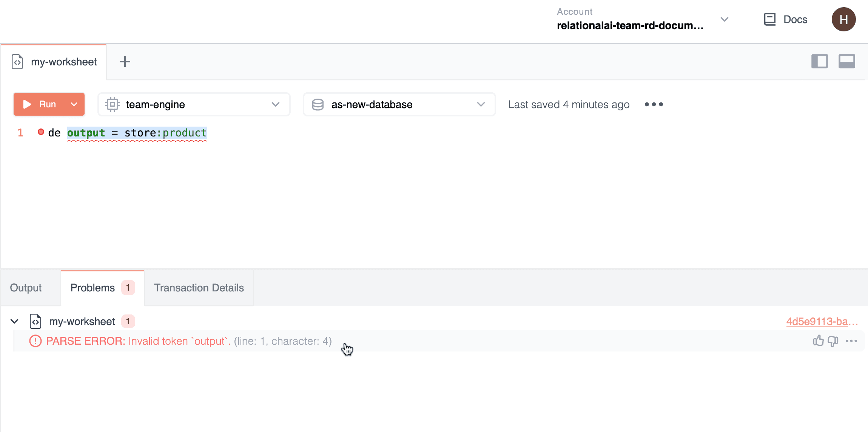This screenshot has width=868, height=432.
Task: Open the Run options dropdown arrow
Action: click(x=74, y=104)
